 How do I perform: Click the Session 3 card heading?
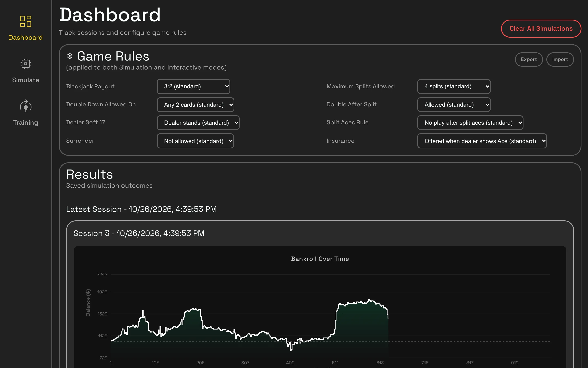pos(139,233)
